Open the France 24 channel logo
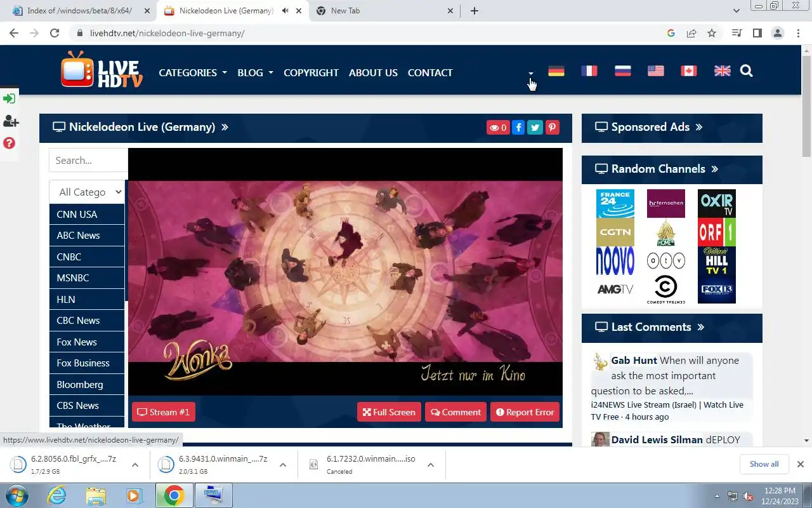 (615, 203)
